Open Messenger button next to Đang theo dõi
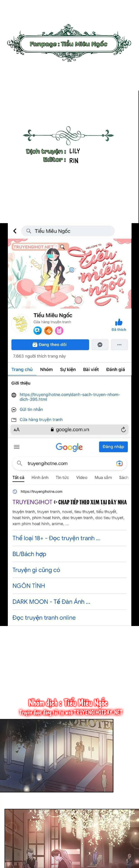139x868 pixels. click(100, 345)
